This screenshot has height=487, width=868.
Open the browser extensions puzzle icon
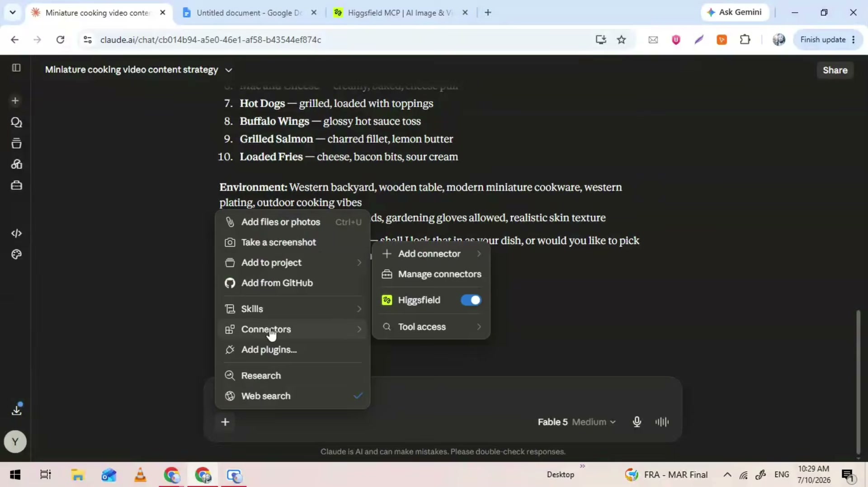[x=745, y=40]
